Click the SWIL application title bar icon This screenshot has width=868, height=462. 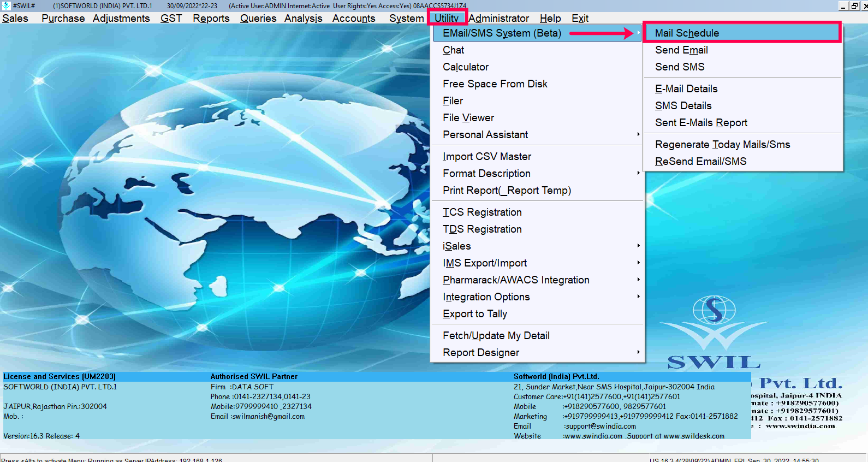[6, 5]
